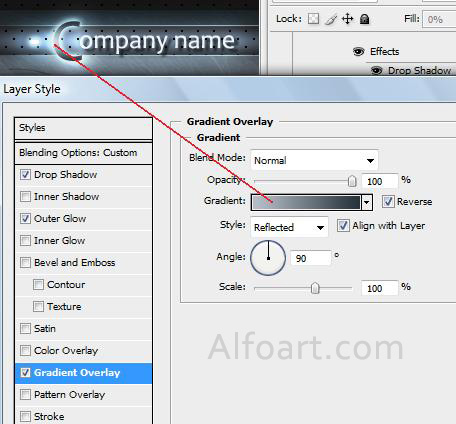Viewport: 456px width, 424px height.
Task: Select the Stroke style entry
Action: coord(83,416)
